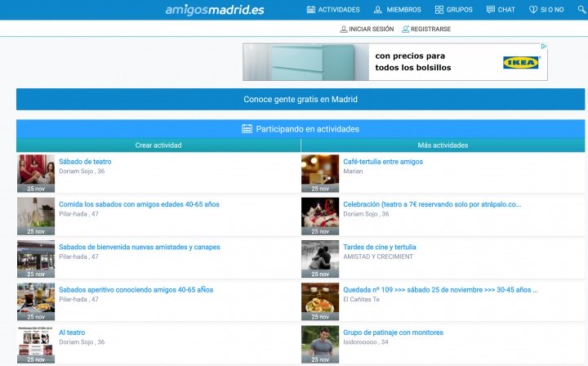Image resolution: width=588 pixels, height=366 pixels.
Task: Go to amigosmadrid.es home logo
Action: tap(215, 10)
